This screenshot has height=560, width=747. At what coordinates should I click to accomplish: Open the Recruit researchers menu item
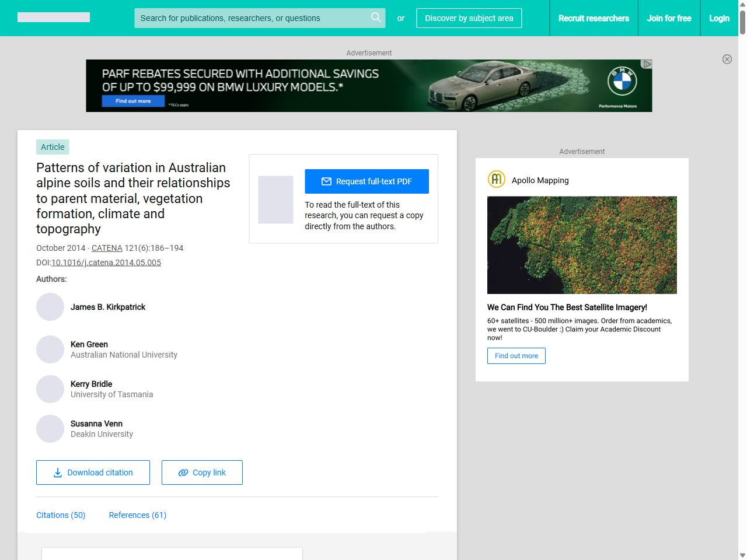pyautogui.click(x=594, y=18)
